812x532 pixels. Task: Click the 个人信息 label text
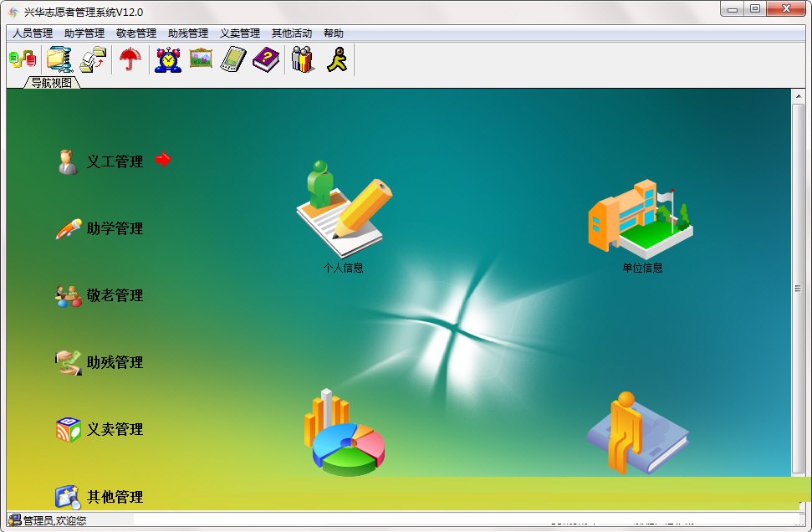(344, 268)
